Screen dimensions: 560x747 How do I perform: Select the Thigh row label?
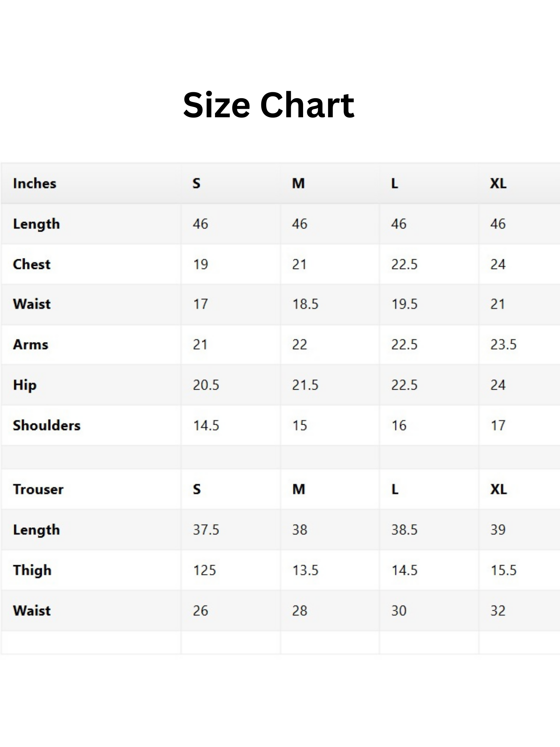(x=32, y=570)
